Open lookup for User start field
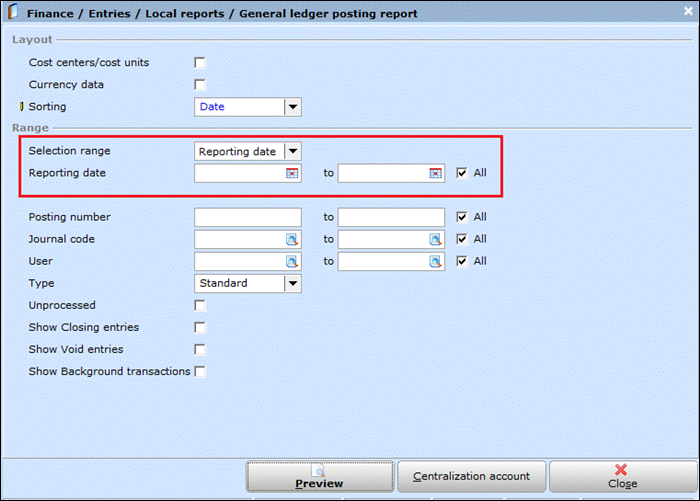The height and width of the screenshot is (501, 700). [x=292, y=262]
